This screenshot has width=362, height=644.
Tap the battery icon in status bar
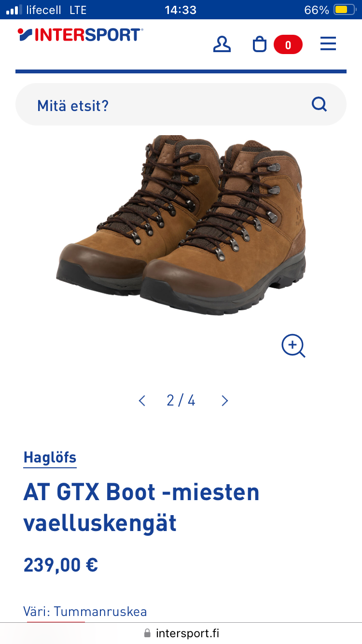pos(345,10)
